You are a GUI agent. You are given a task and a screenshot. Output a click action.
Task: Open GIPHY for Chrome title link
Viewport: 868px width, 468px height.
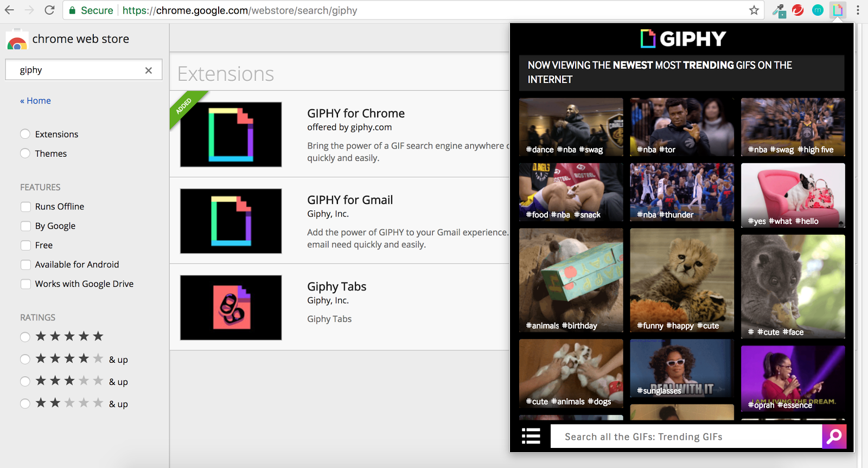click(x=356, y=113)
